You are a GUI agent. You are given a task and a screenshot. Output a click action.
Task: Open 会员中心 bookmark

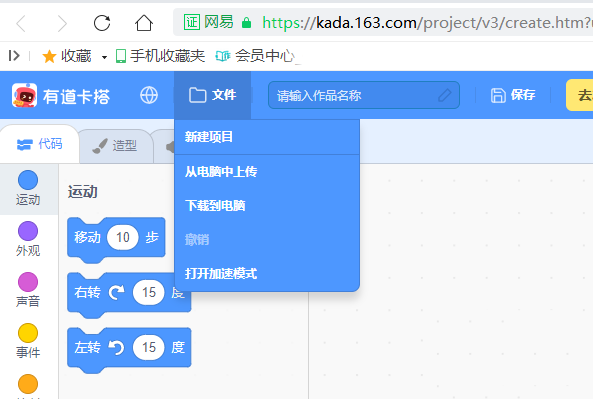click(255, 56)
